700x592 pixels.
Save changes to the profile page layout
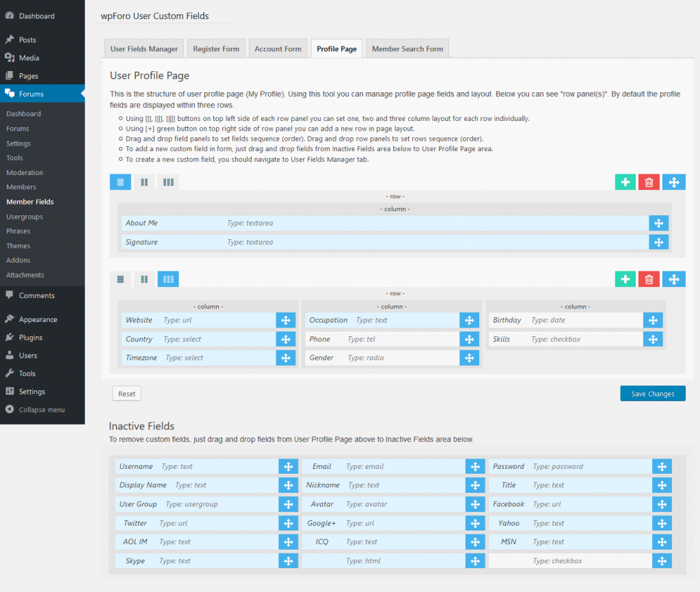coord(652,393)
